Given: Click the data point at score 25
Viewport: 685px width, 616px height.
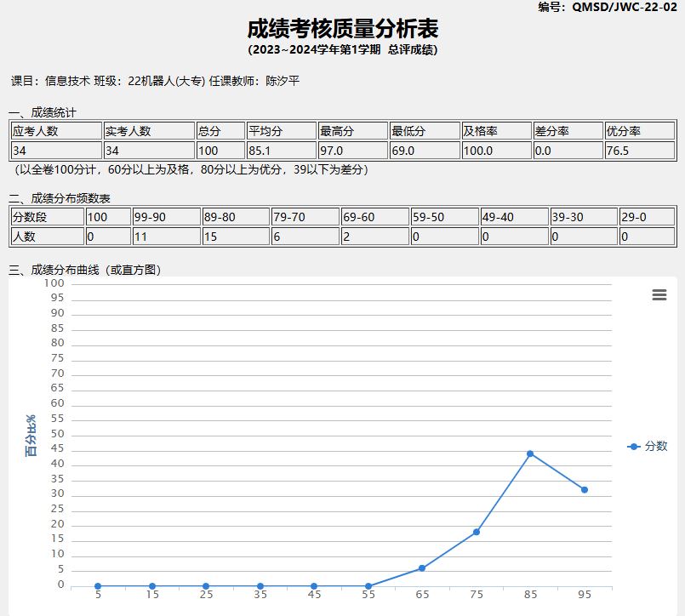Looking at the screenshot, I should [206, 586].
